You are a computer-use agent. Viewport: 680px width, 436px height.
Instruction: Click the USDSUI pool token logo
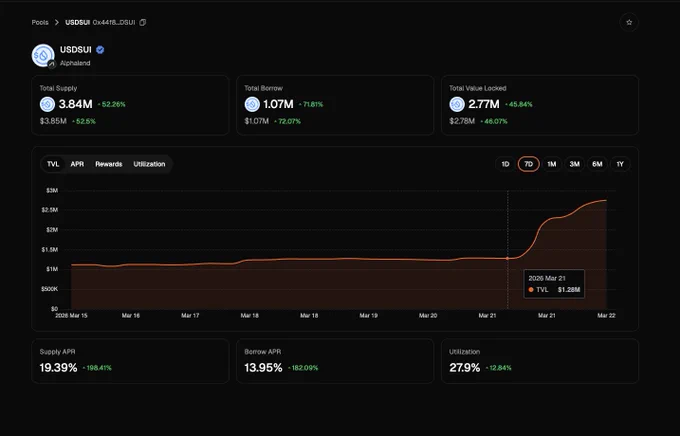pos(43,56)
